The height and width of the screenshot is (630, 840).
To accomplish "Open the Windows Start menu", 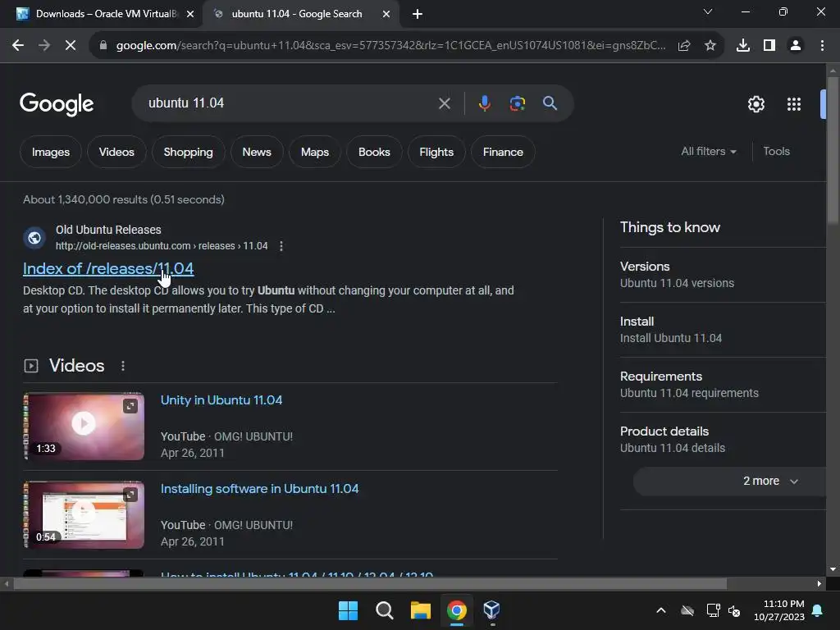I will click(348, 610).
